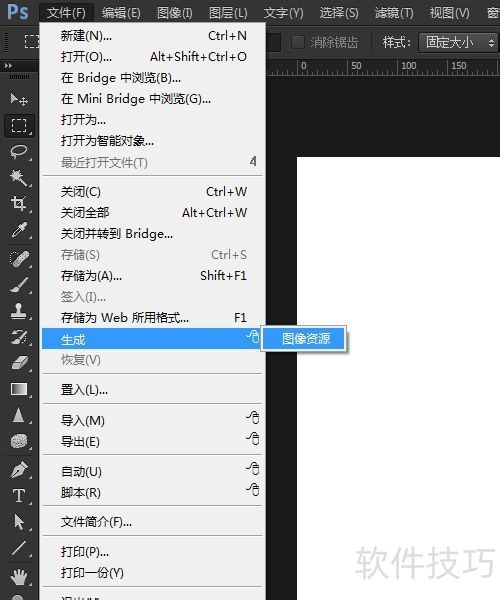
Task: Open the 文件(F) menu
Action: click(x=66, y=13)
